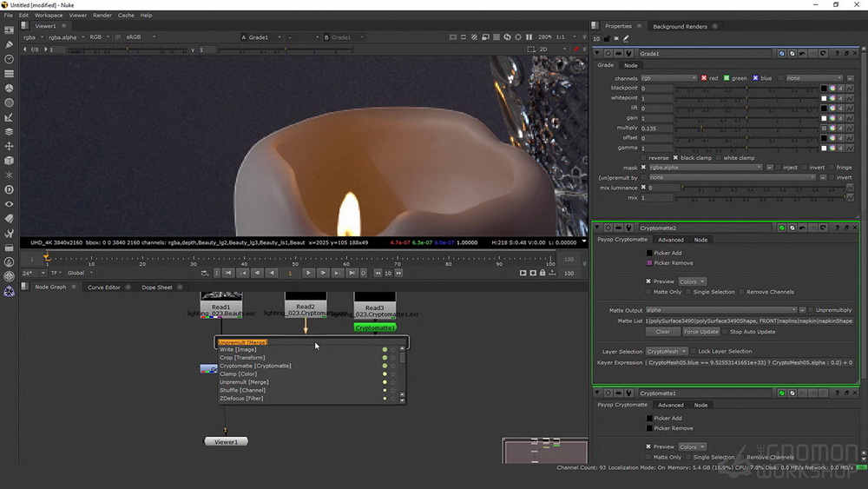Open animation menu for gamma curve icon
The image size is (868, 489).
[850, 148]
